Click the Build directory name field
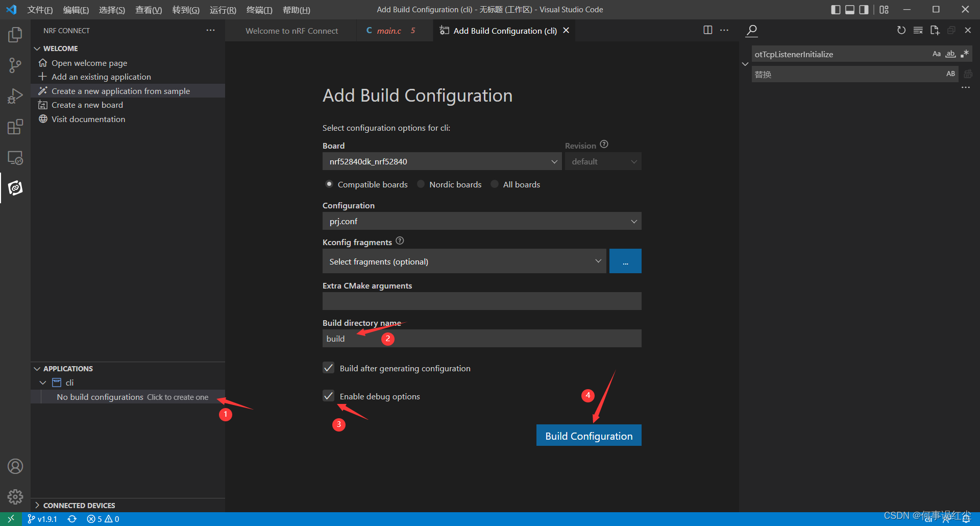Screen dimensions: 980x526 [482, 338]
